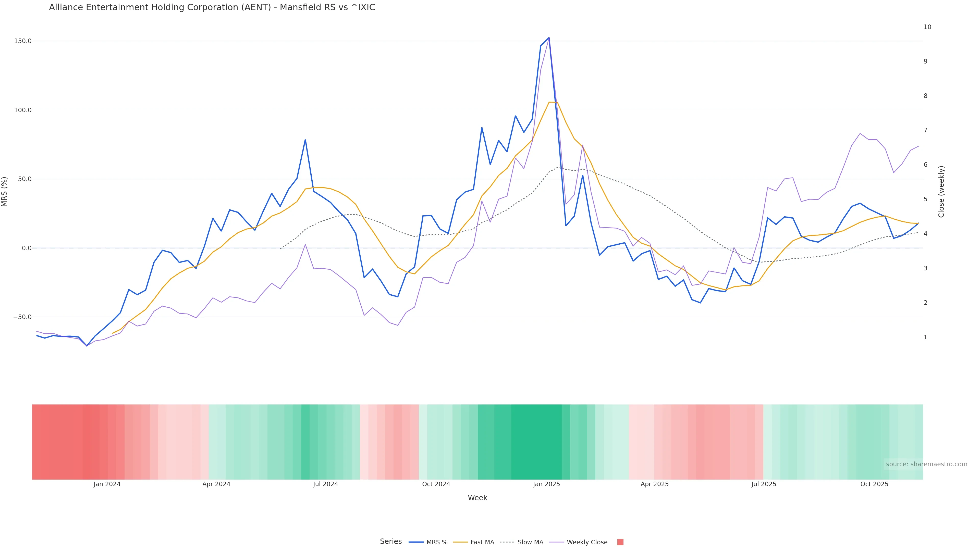The image size is (980, 551).
Task: Click the blue MRS % legend line icon
Action: click(x=416, y=542)
